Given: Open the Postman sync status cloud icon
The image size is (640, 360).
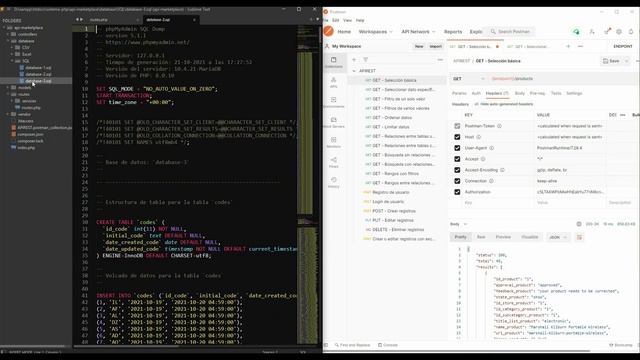Looking at the screenshot, I should click(576, 31).
